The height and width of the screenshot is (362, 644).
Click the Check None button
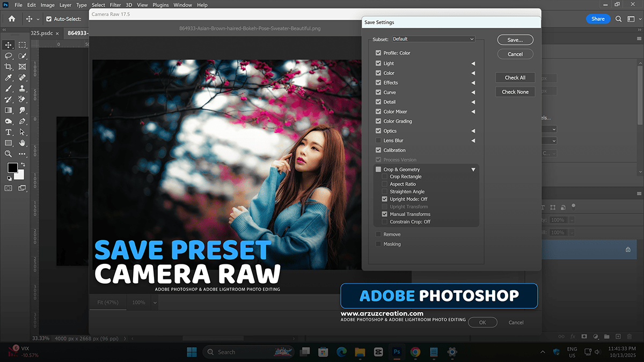515,91
